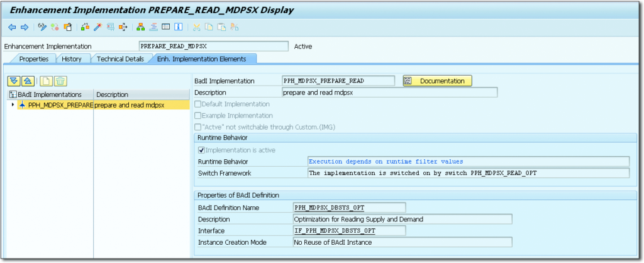Viewport: 644px width, 263px height.
Task: Click the Display Object List icon
Action: [123, 27]
